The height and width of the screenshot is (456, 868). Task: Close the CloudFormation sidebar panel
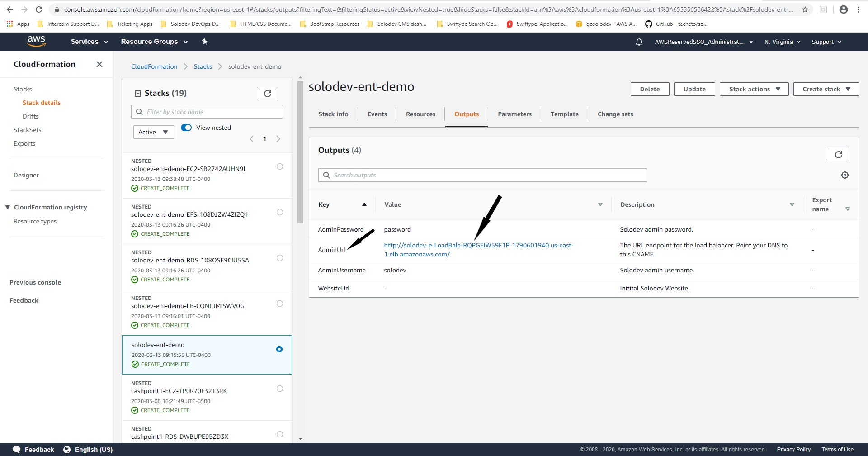point(99,64)
